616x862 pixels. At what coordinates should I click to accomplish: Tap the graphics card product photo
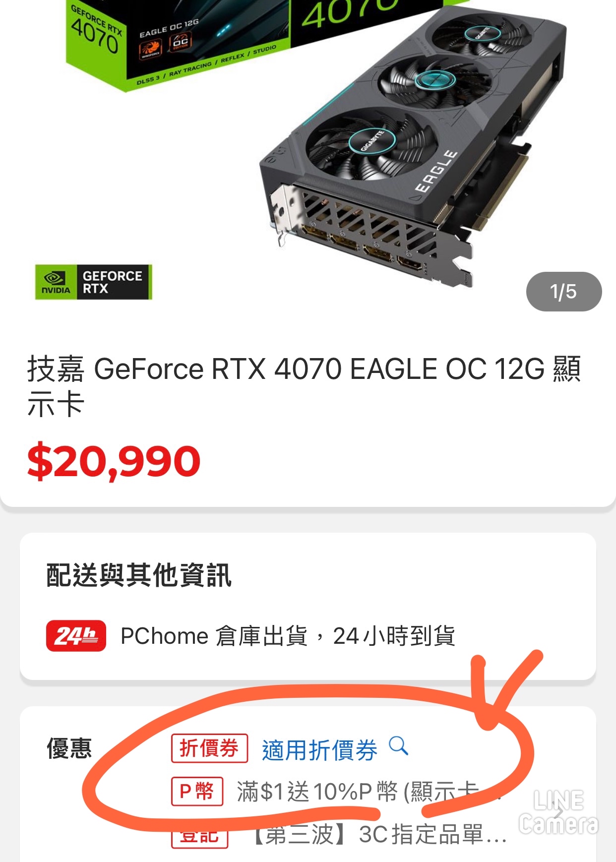412,149
